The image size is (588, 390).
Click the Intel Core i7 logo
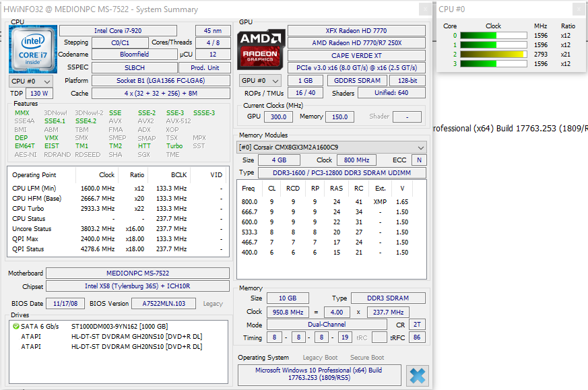click(x=33, y=49)
